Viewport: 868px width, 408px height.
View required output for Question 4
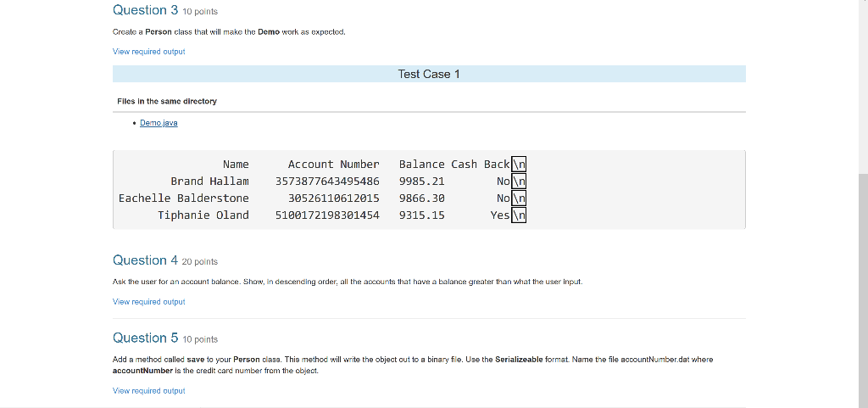(149, 302)
